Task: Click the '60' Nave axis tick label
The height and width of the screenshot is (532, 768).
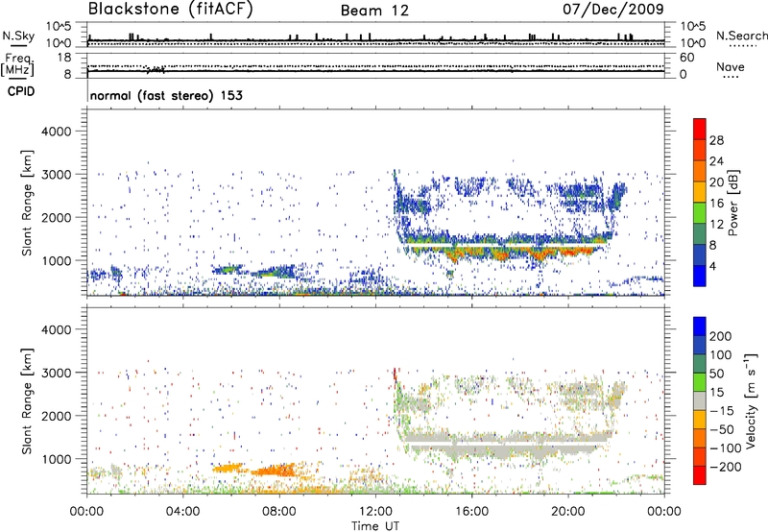Action: 687,58
